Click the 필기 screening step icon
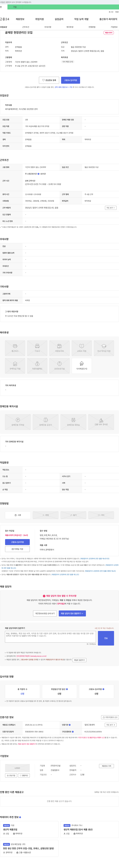The width and height of the screenshot is (119, 868). 73,515
